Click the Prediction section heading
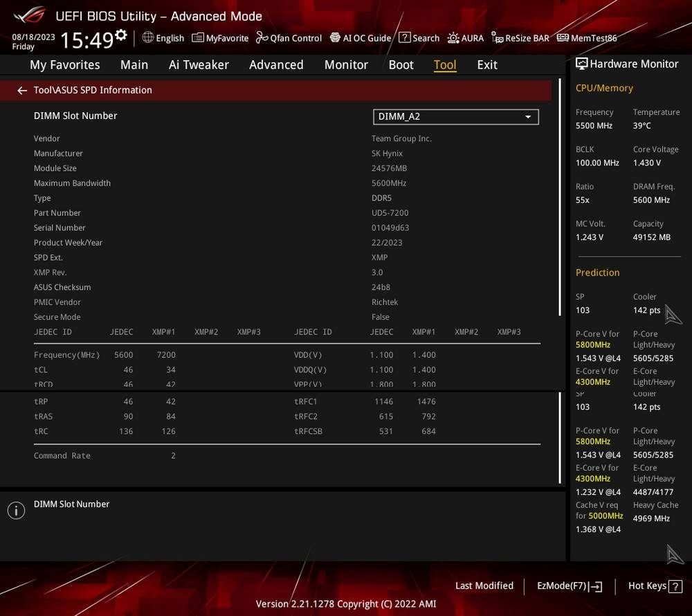The image size is (692, 616). (x=597, y=273)
